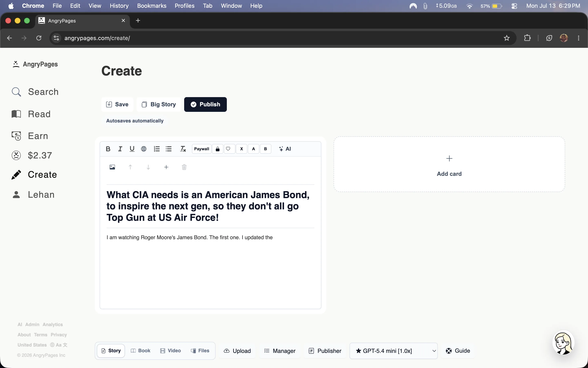Screen dimensions: 588x368
Task: Open the Admin footer link
Action: (32, 324)
